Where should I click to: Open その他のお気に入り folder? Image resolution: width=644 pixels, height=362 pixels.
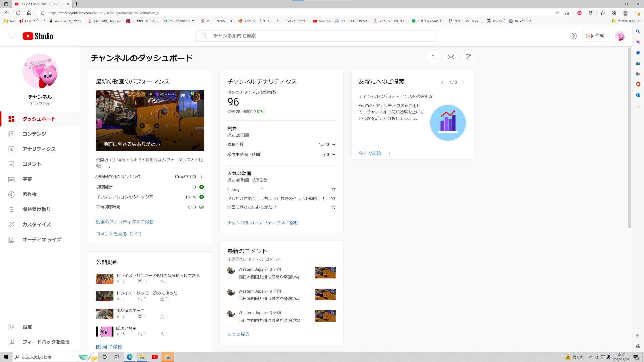(x=627, y=21)
